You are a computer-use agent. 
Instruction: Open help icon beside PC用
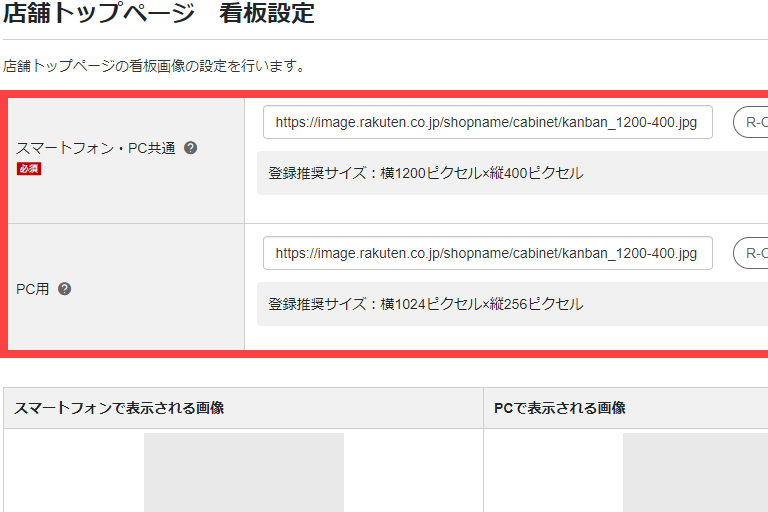(65, 289)
